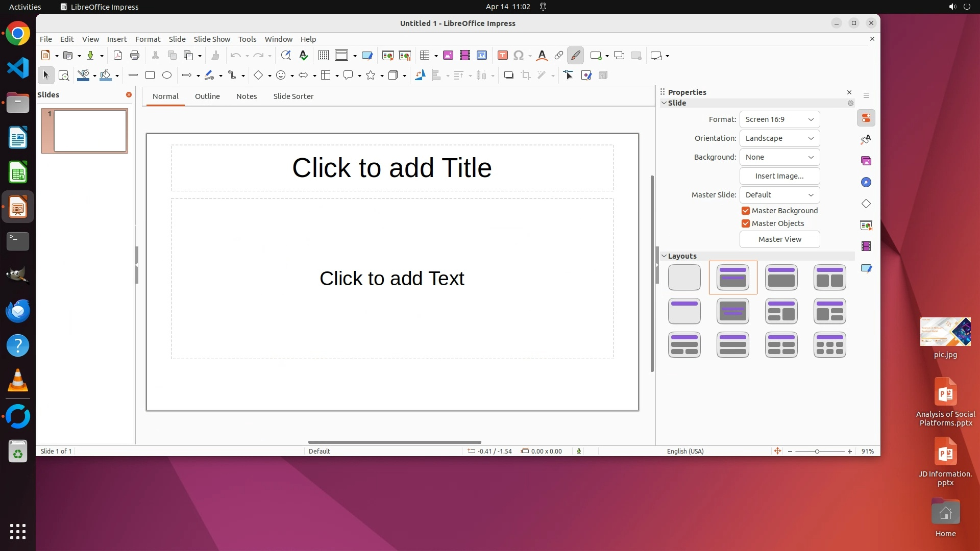
Task: Open the Format dropdown showing Screen 16:9
Action: pos(779,119)
